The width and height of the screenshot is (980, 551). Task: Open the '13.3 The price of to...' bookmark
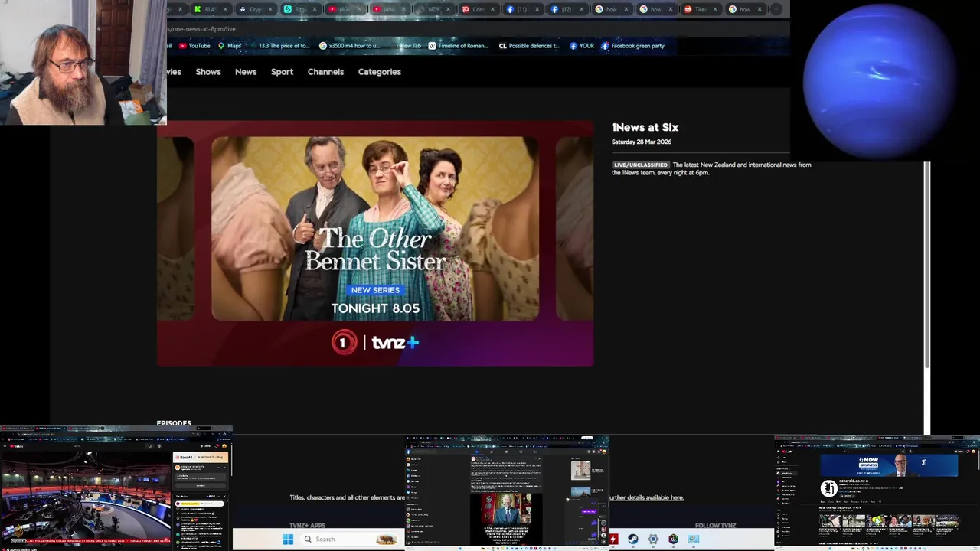[284, 46]
